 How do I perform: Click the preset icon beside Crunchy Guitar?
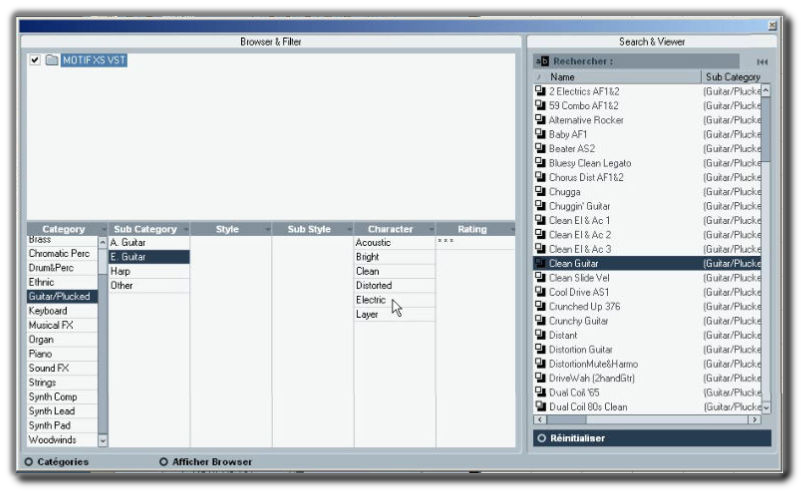tap(540, 321)
